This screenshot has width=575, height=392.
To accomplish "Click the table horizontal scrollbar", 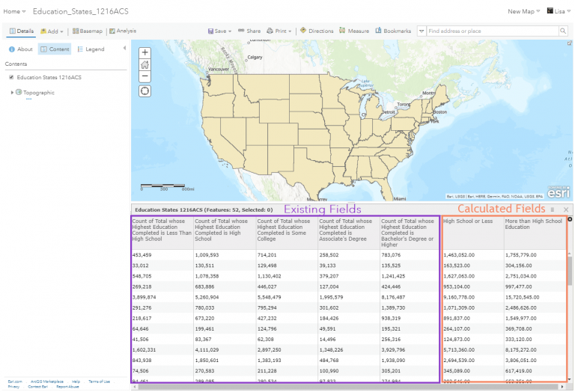I will tap(347, 387).
